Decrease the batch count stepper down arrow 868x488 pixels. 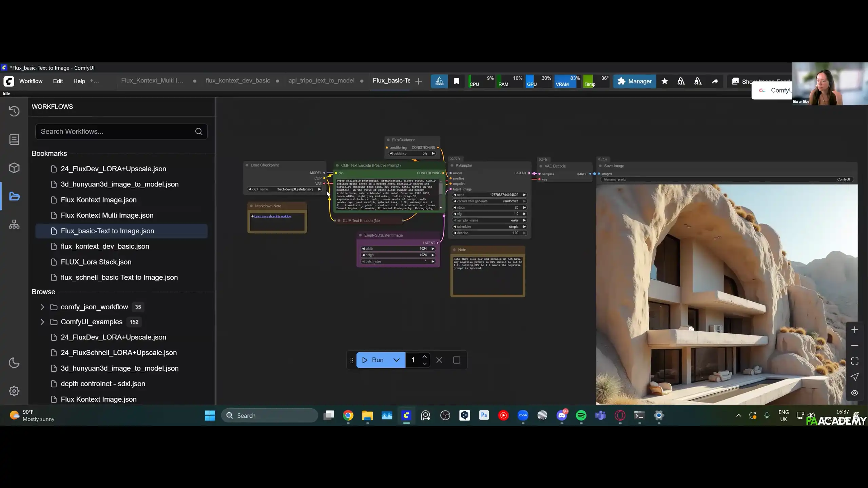click(x=424, y=364)
